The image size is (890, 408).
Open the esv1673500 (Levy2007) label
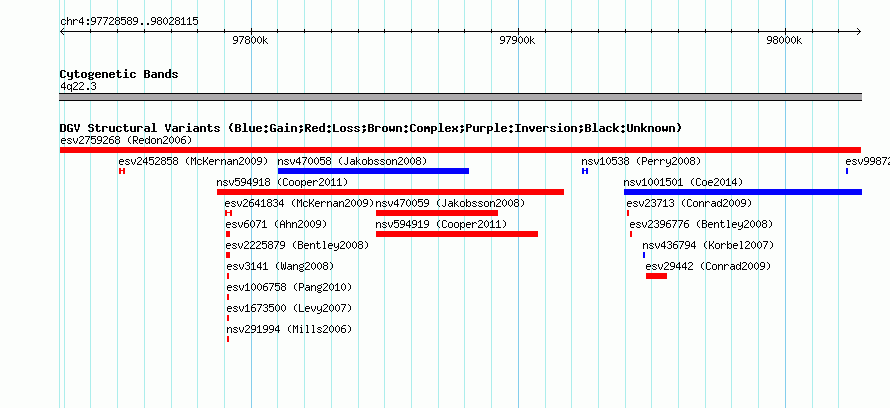coord(289,308)
